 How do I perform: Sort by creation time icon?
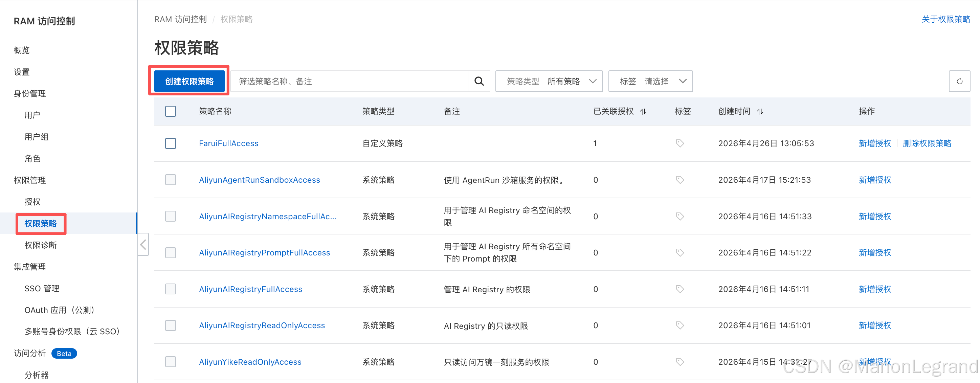(760, 111)
